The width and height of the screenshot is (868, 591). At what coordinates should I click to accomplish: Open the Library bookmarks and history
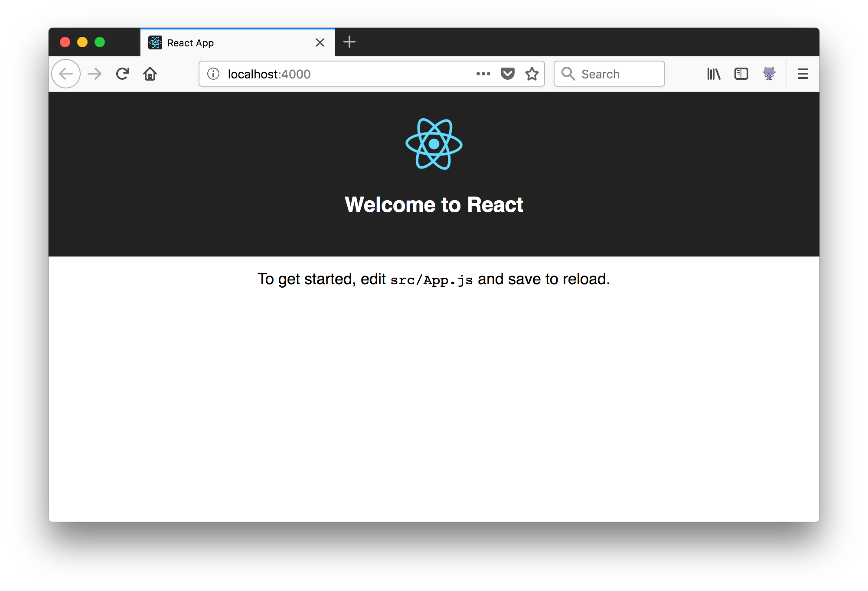(x=714, y=74)
